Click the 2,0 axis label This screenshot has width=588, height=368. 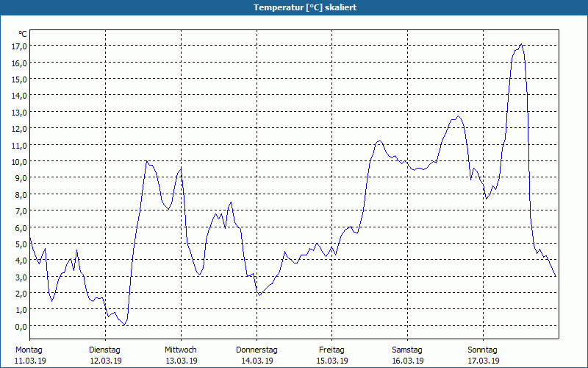point(21,293)
